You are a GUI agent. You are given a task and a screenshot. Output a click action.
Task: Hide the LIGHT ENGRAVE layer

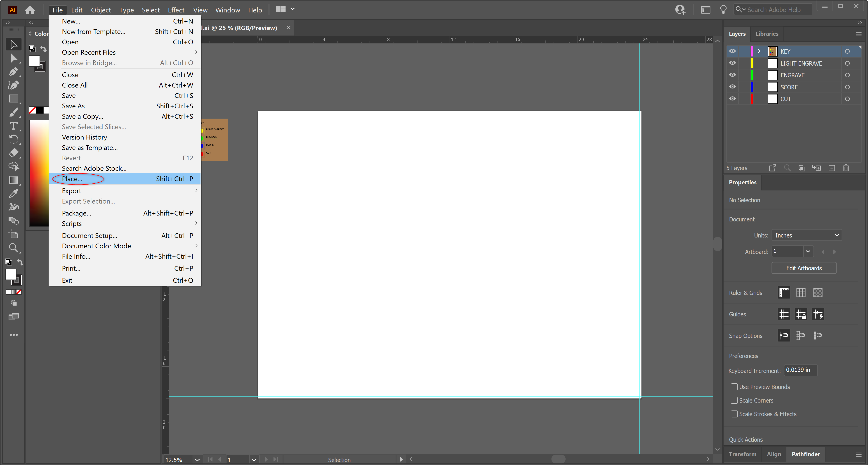coord(732,63)
